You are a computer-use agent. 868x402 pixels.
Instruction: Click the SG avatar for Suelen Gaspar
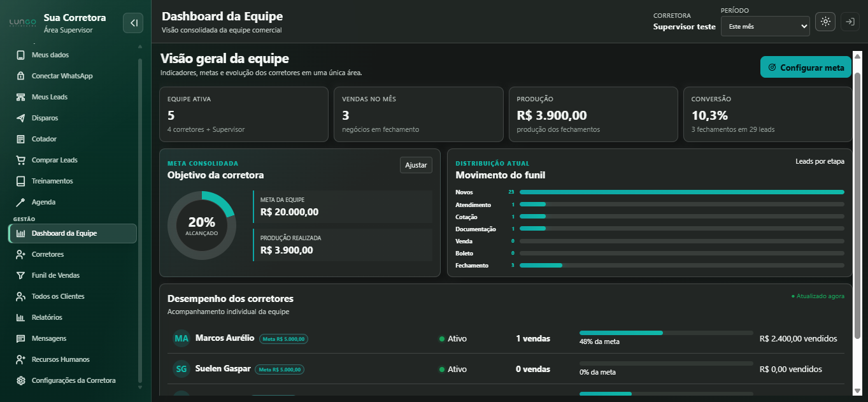pyautogui.click(x=181, y=369)
